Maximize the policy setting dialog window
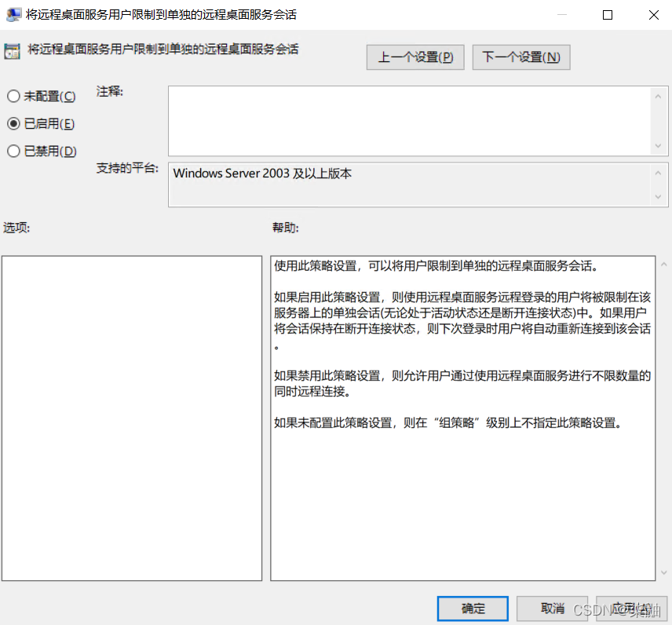The height and width of the screenshot is (625, 672). point(607,14)
